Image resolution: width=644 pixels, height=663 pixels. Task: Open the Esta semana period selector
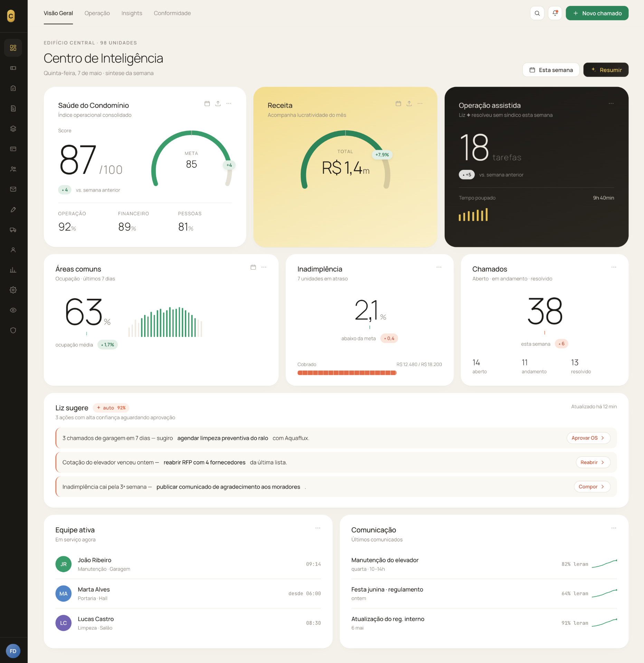click(551, 70)
